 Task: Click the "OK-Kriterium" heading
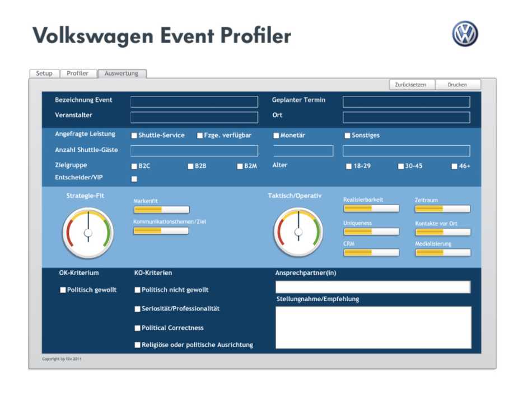(x=79, y=273)
